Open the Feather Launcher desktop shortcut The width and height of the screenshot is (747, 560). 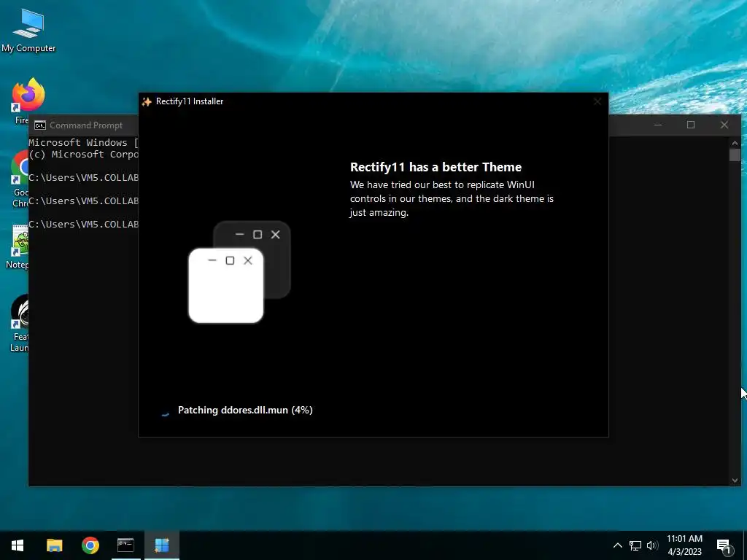coord(20,323)
